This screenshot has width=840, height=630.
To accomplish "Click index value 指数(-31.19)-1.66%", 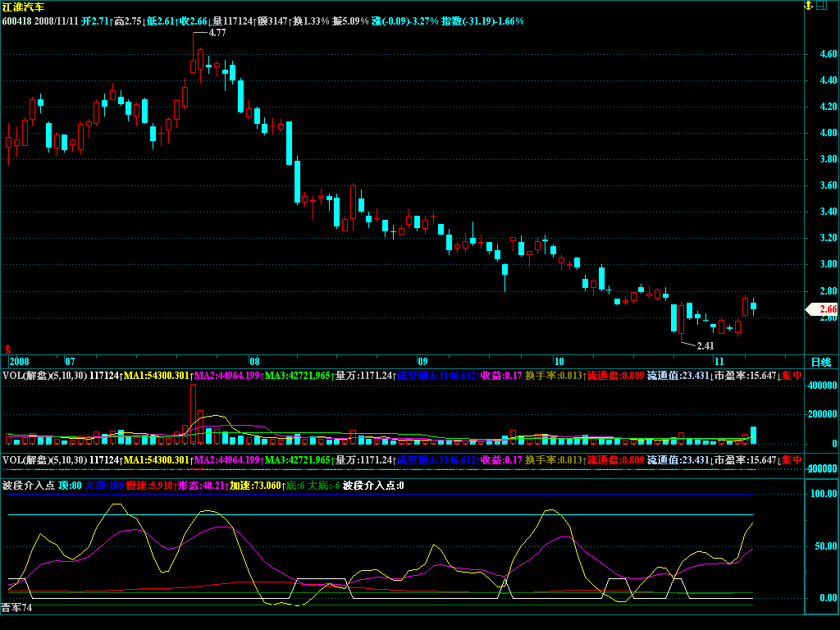I will click(482, 21).
